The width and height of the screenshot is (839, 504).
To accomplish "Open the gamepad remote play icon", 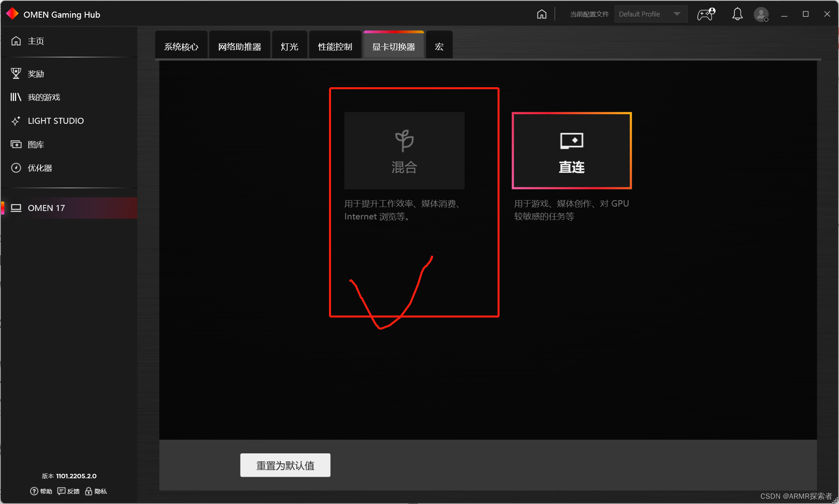I will click(x=706, y=14).
